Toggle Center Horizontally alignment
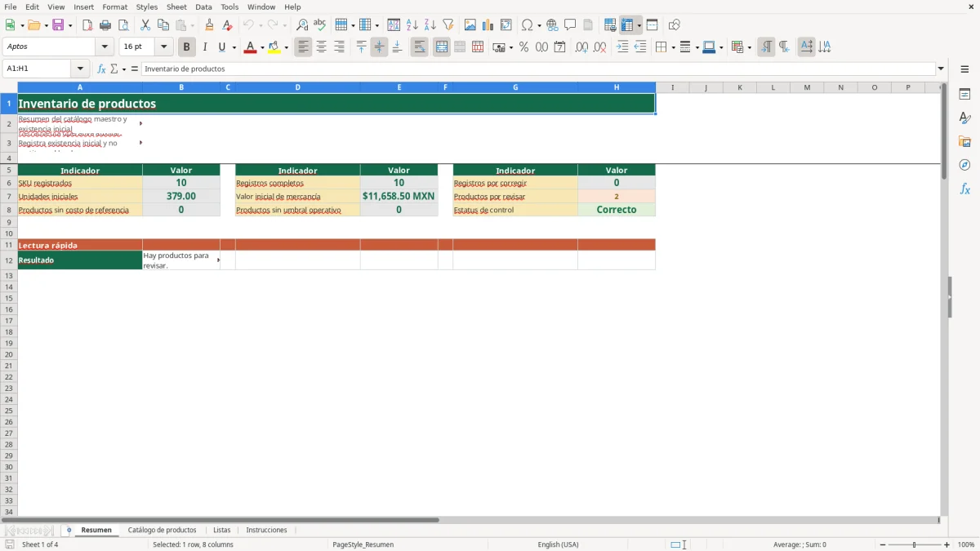Viewport: 980px width, 551px height. pos(321,47)
